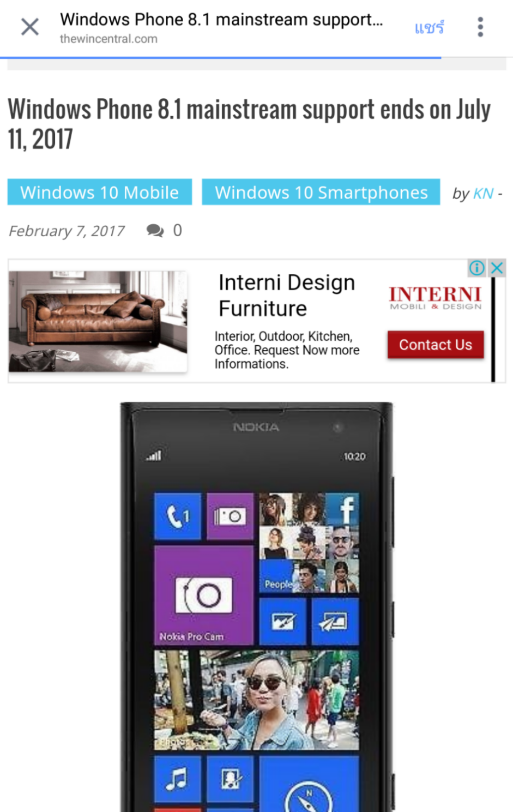
Task: Open the Windows 10 Smartphones category tag
Action: (x=321, y=192)
